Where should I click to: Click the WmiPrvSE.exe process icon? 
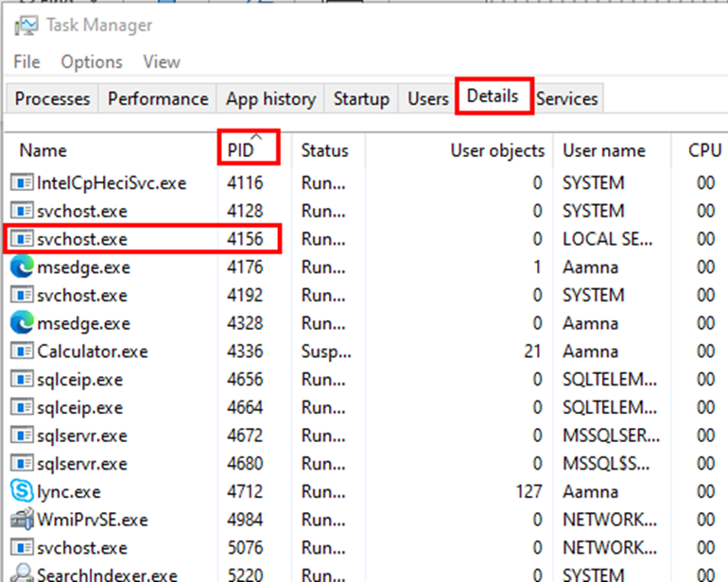[22, 520]
